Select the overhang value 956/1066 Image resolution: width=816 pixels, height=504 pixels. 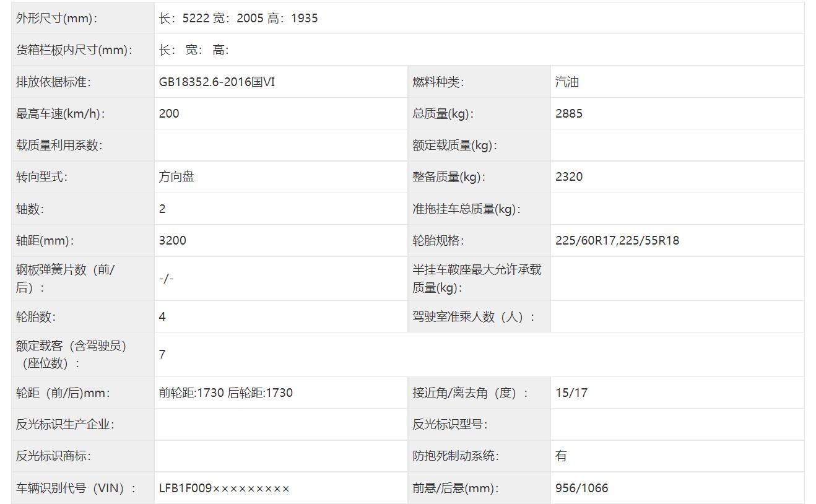pos(582,488)
